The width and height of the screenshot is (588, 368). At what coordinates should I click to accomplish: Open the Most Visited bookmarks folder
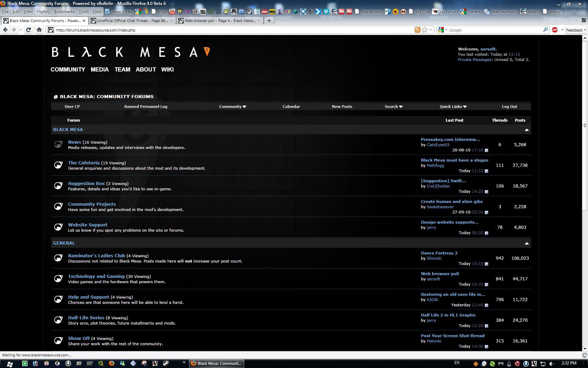pyautogui.click(x=119, y=12)
